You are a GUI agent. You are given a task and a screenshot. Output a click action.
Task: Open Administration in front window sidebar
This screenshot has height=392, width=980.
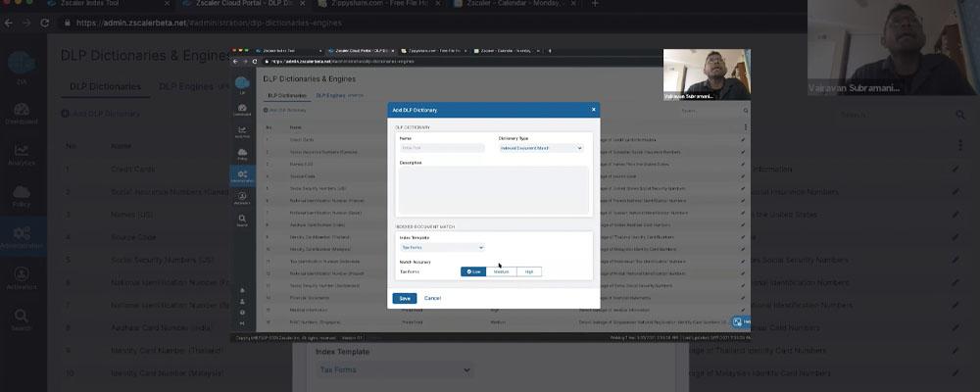tap(242, 176)
